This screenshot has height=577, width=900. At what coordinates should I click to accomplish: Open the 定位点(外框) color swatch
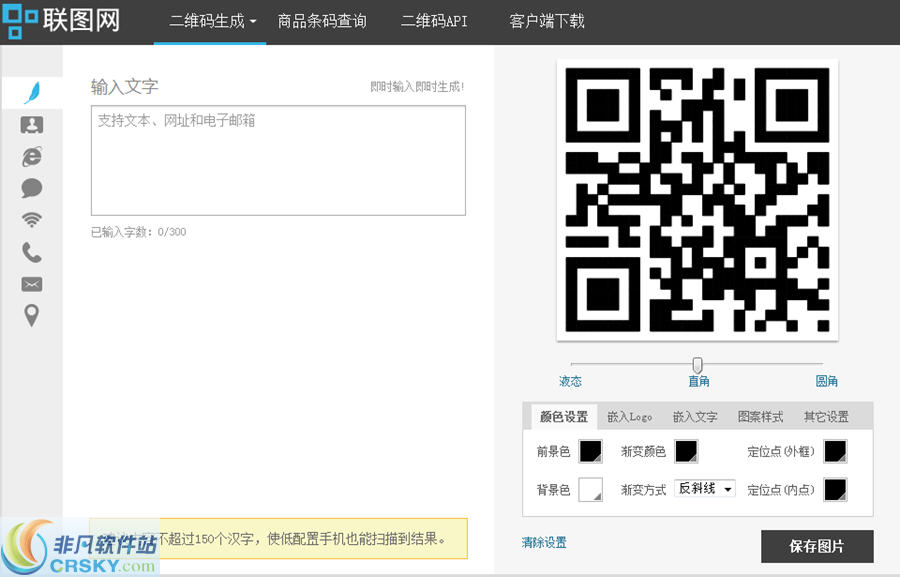coord(836,451)
